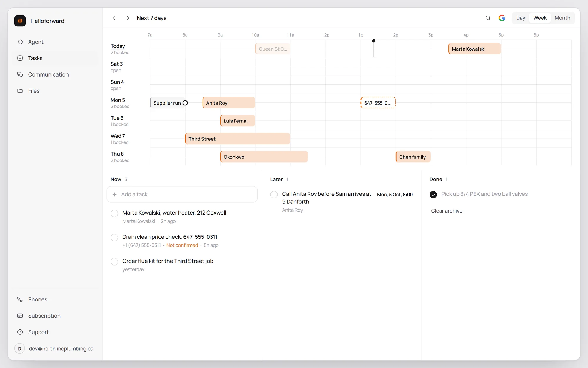
Task: Switch to Week view
Action: click(x=540, y=18)
